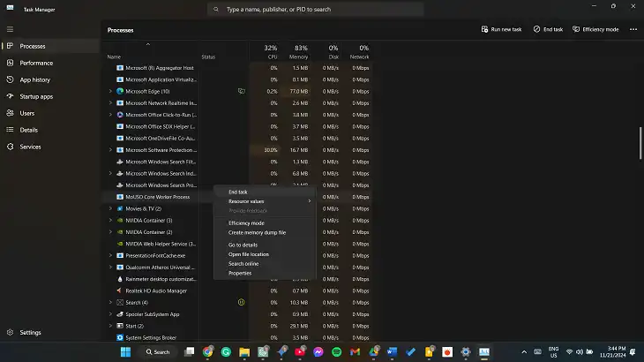Expand the Microsoft Edge (10) group

pyautogui.click(x=110, y=91)
